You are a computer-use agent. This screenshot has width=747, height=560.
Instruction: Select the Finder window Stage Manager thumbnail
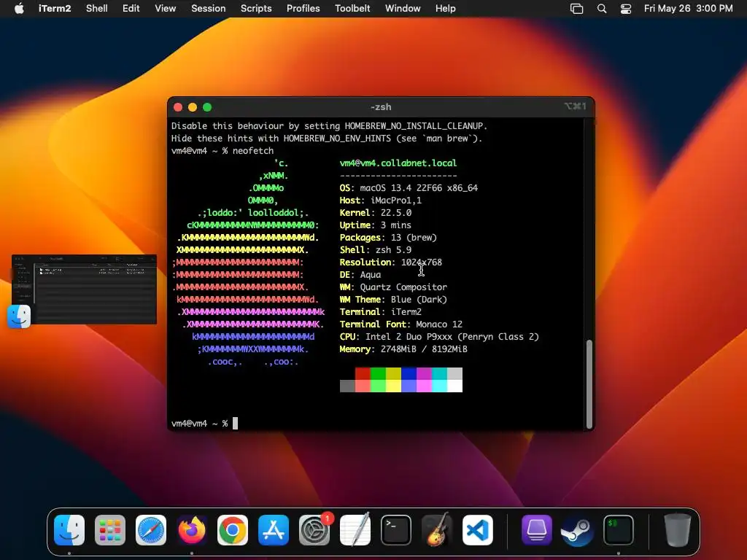point(85,289)
